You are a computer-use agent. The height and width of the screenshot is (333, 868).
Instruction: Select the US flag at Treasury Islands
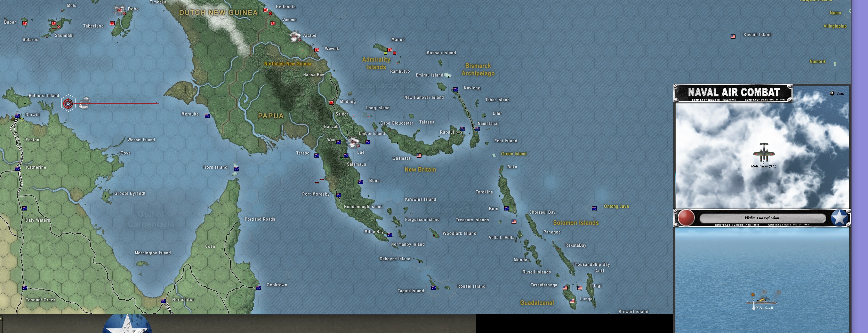pyautogui.click(x=514, y=222)
